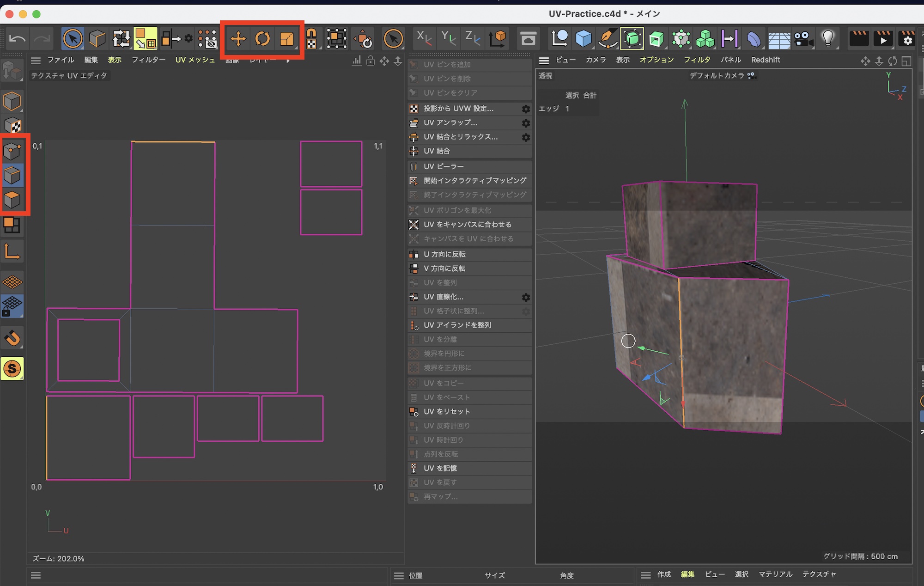Click UV をキャンバスに合わせる button
This screenshot has width=924, height=586.
tap(468, 225)
